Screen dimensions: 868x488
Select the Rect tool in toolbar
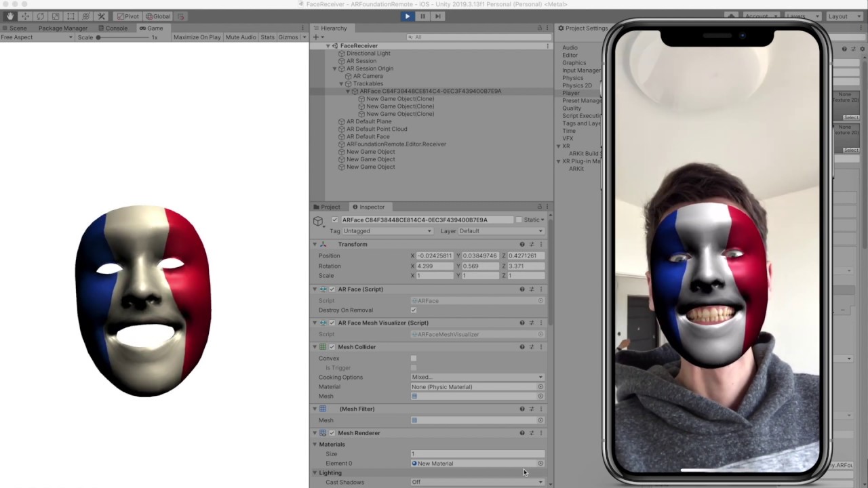(71, 16)
